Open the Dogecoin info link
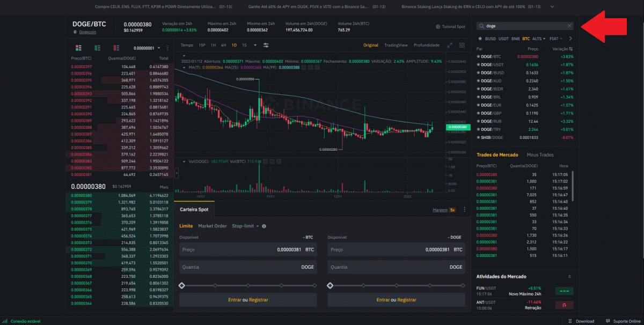The image size is (644, 325). click(x=87, y=32)
